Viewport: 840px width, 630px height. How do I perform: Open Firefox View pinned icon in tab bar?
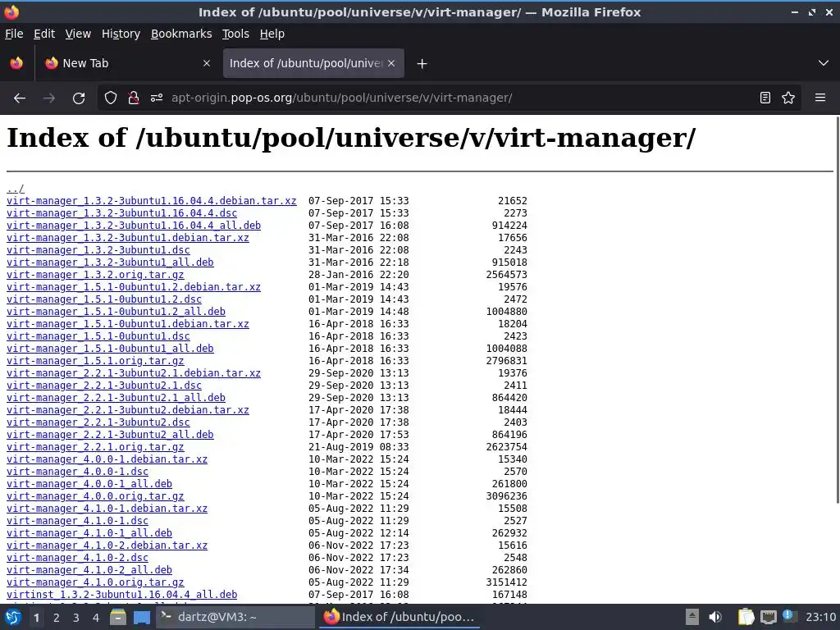[x=16, y=63]
